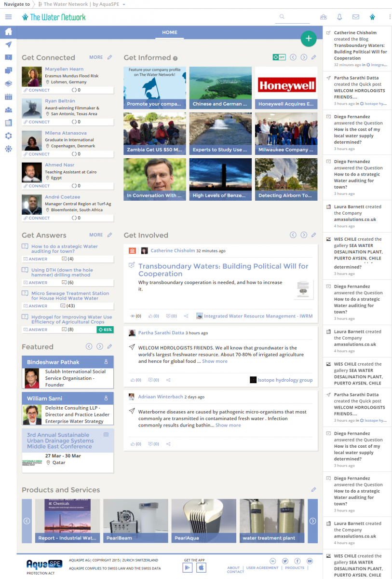The width and height of the screenshot is (392, 579).
Task: Connect with Maryellen Hearn
Action: (37, 90)
